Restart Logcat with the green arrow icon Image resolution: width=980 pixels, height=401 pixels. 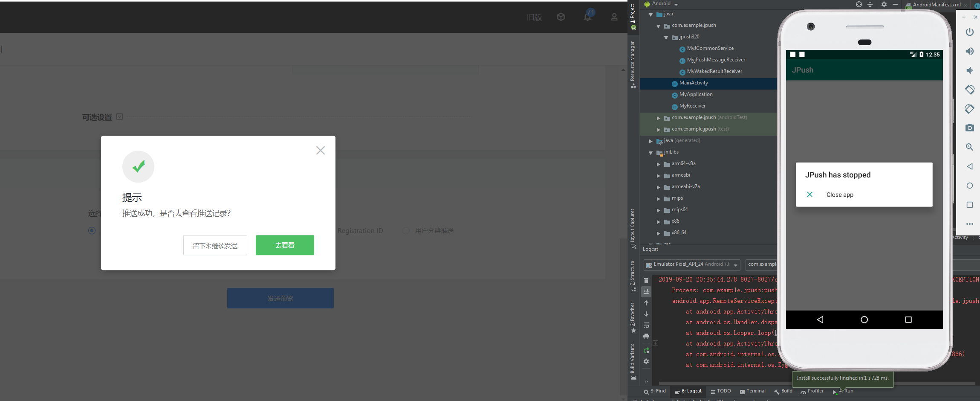[646, 351]
